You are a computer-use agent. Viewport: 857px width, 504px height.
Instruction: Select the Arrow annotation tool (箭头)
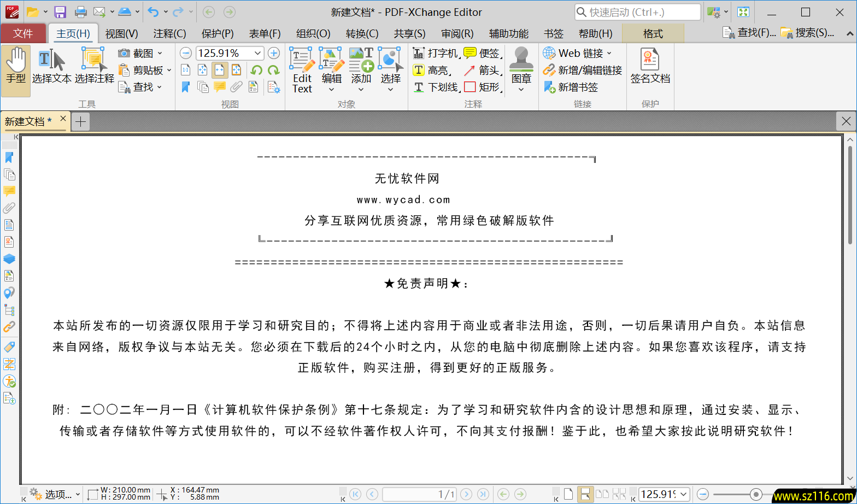pos(483,70)
